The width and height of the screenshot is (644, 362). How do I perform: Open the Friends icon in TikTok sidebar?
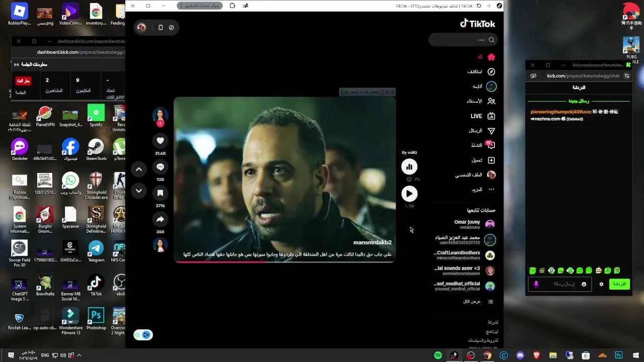(x=492, y=101)
